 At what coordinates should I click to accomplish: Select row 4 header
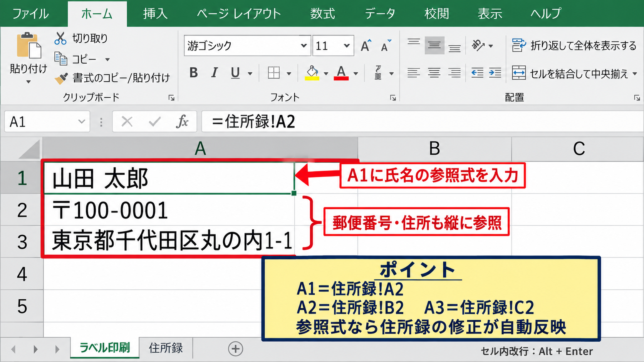[x=22, y=274]
